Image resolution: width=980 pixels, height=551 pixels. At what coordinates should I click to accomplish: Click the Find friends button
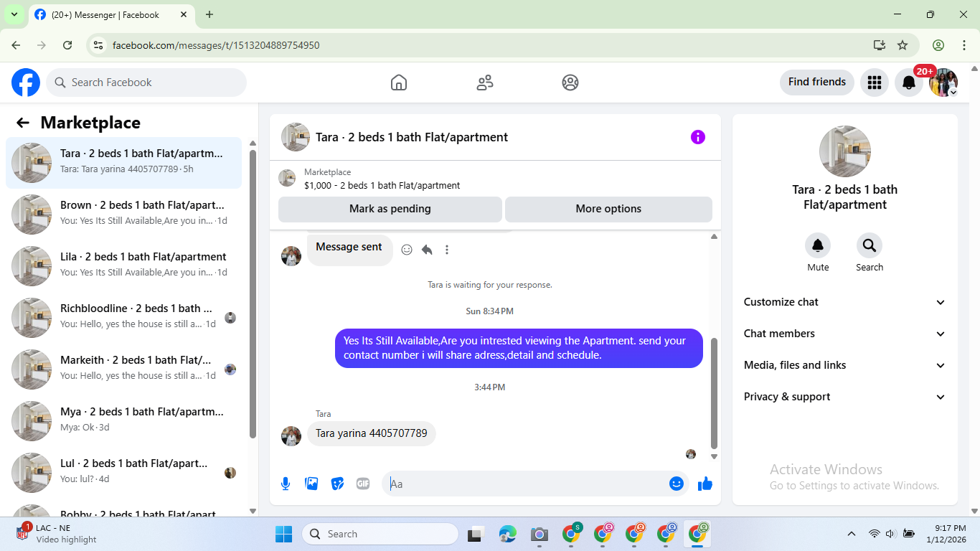[817, 82]
